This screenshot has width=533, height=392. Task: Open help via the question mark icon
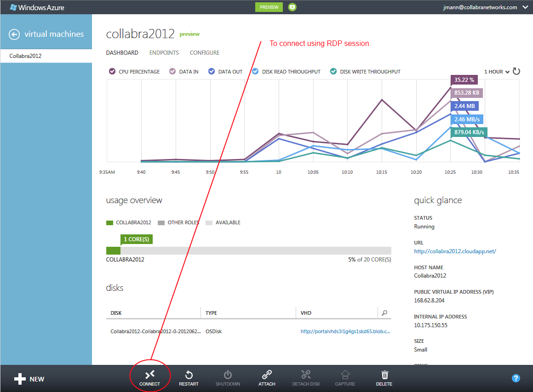pyautogui.click(x=516, y=378)
